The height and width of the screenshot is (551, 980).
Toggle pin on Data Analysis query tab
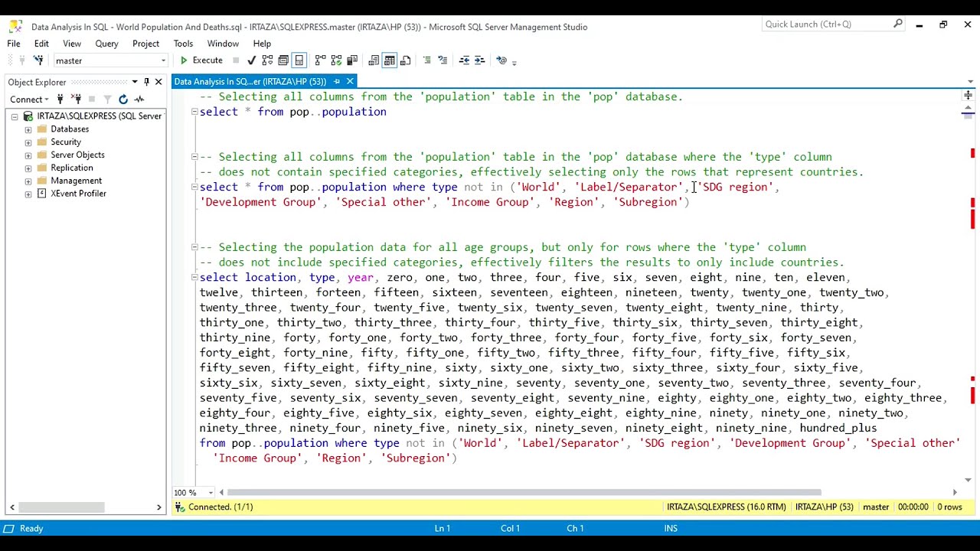pos(336,81)
